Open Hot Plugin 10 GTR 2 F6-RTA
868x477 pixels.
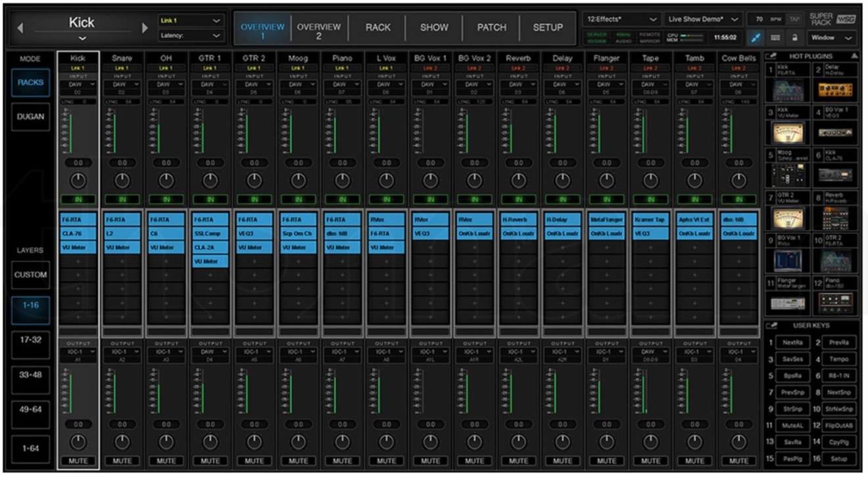pyautogui.click(x=835, y=260)
